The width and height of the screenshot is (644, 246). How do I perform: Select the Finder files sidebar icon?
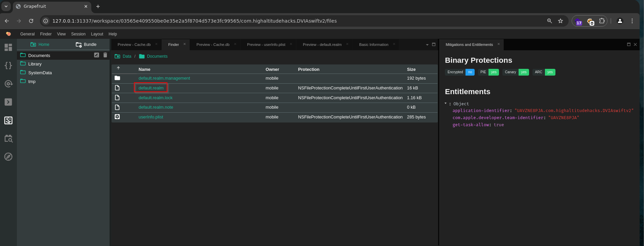coord(8,120)
